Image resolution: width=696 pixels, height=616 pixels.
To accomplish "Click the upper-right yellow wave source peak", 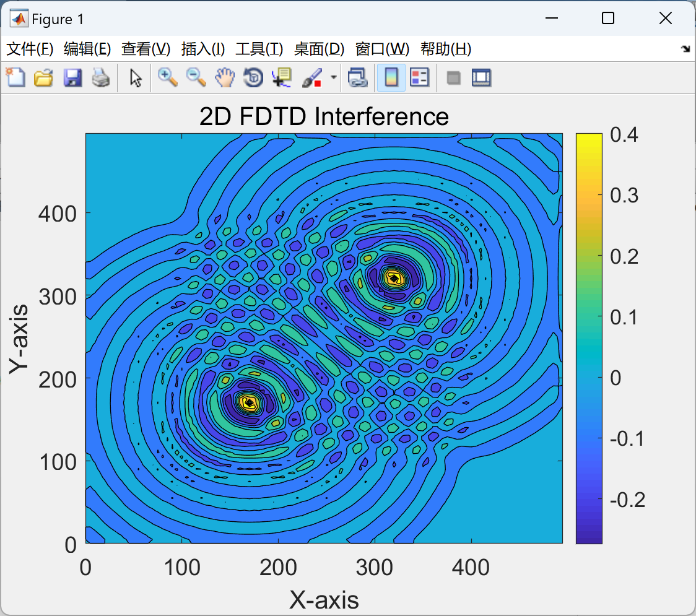I will (393, 278).
